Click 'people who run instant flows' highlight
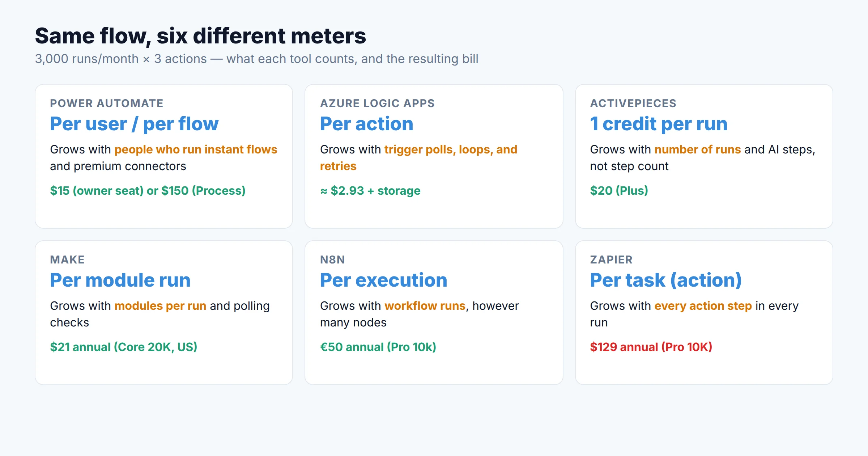The width and height of the screenshot is (868, 456). pos(196,149)
